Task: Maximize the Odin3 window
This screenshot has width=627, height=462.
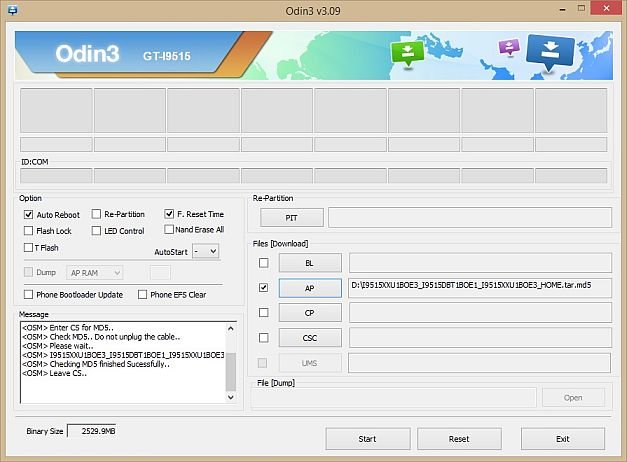Action: 581,8
